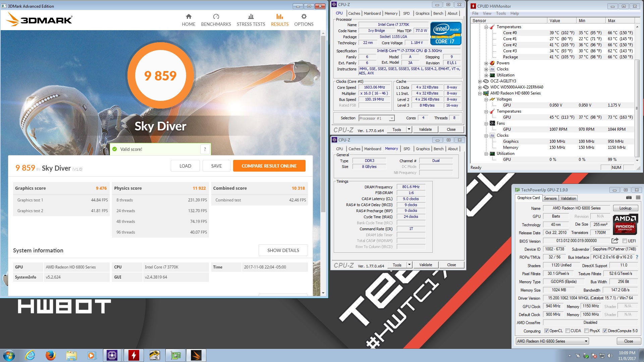Click Validate in the lower CPU-Z window
The image size is (644, 362).
[x=426, y=265]
